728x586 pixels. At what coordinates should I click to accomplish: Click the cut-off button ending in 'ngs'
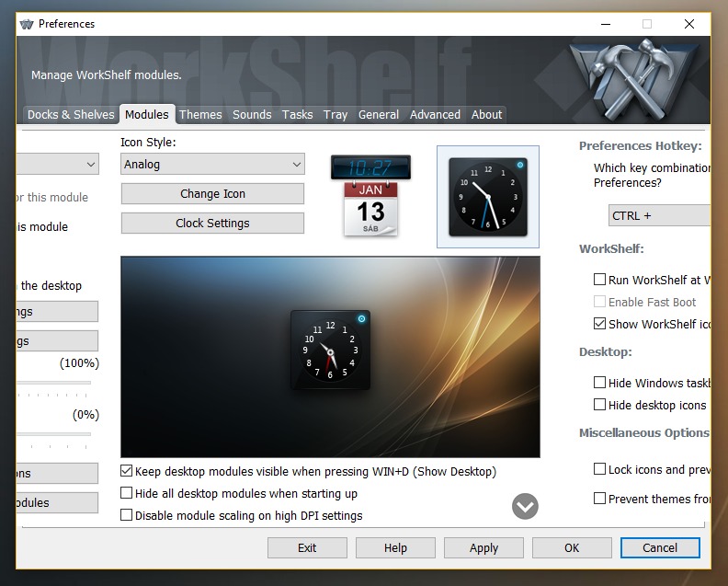(57, 311)
